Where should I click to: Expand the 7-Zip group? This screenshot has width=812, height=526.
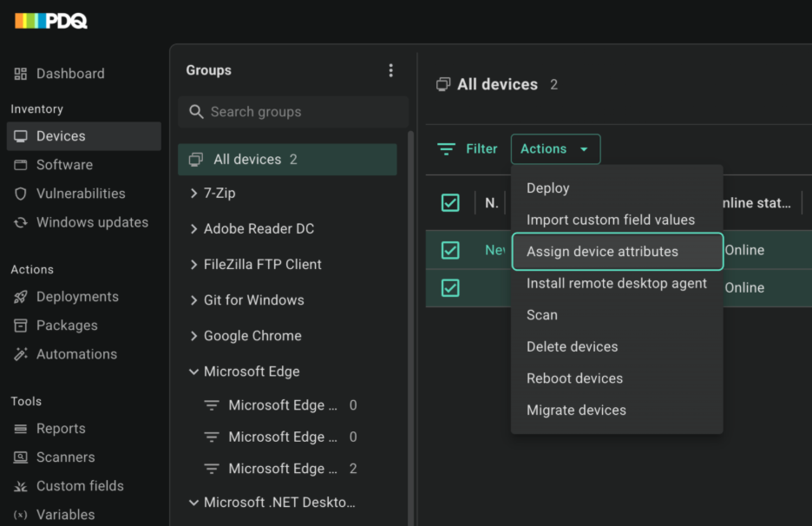point(193,194)
